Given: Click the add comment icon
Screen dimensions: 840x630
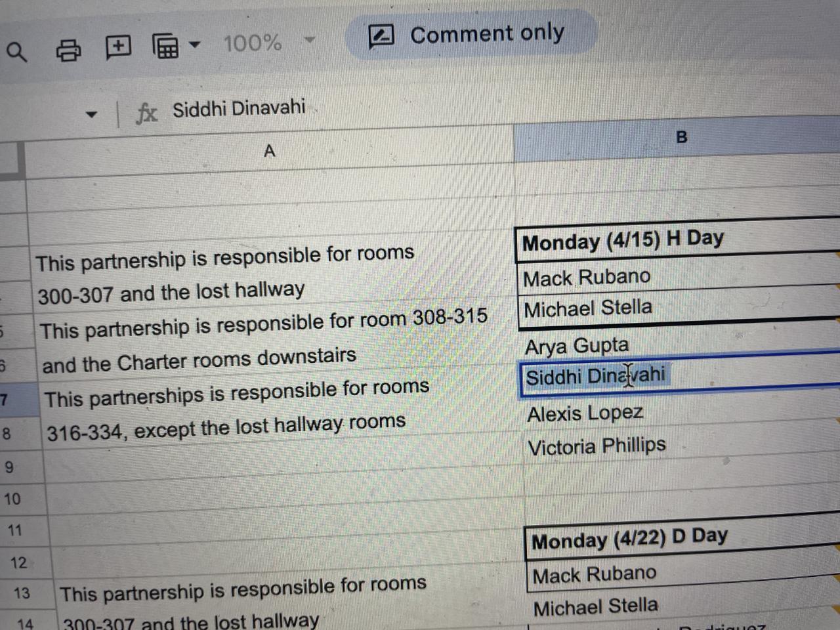Looking at the screenshot, I should [118, 47].
